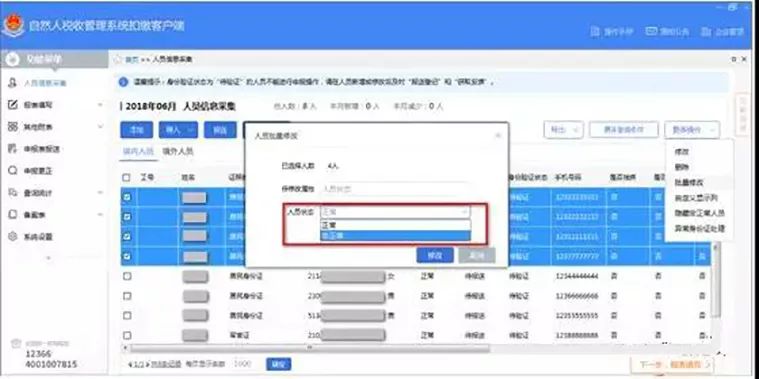Switch to the 境外人员 tab
This screenshot has height=379, width=759.
tap(178, 152)
